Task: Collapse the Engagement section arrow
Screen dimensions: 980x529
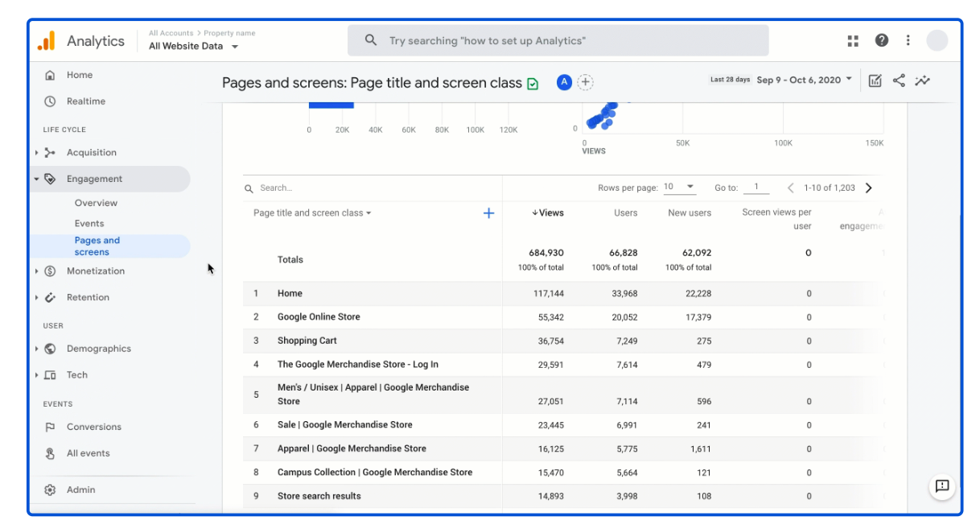Action: tap(36, 179)
